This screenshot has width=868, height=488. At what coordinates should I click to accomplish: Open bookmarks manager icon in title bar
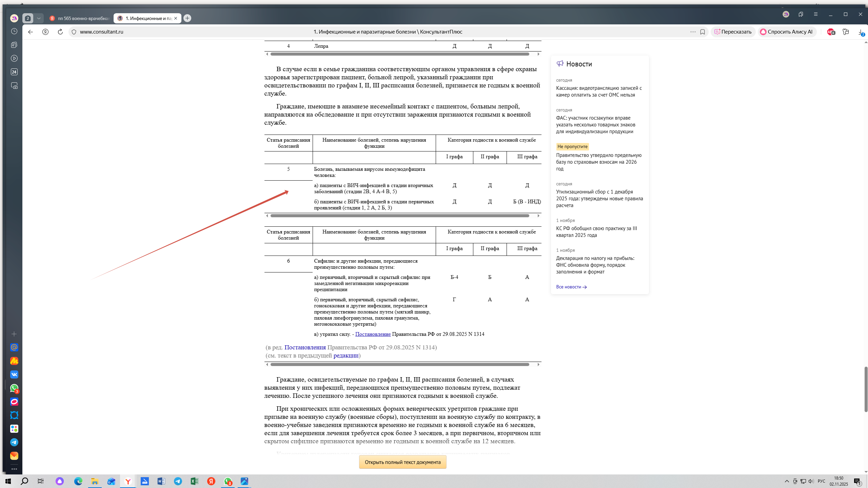tap(801, 14)
